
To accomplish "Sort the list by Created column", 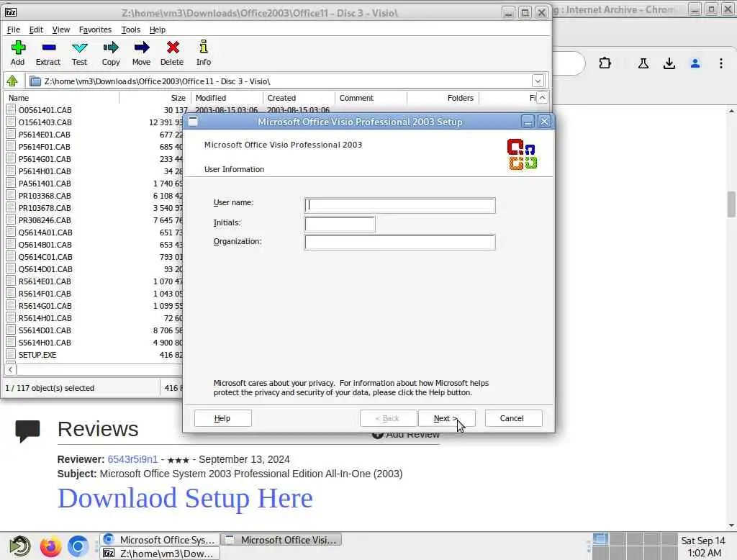I will point(299,98).
